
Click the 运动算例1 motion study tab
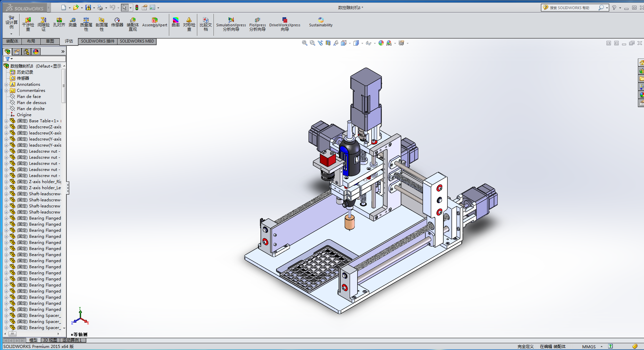(72, 340)
